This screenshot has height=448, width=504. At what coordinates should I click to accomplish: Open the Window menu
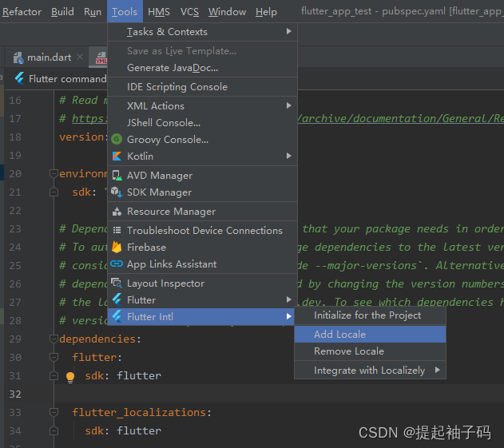[x=227, y=12]
